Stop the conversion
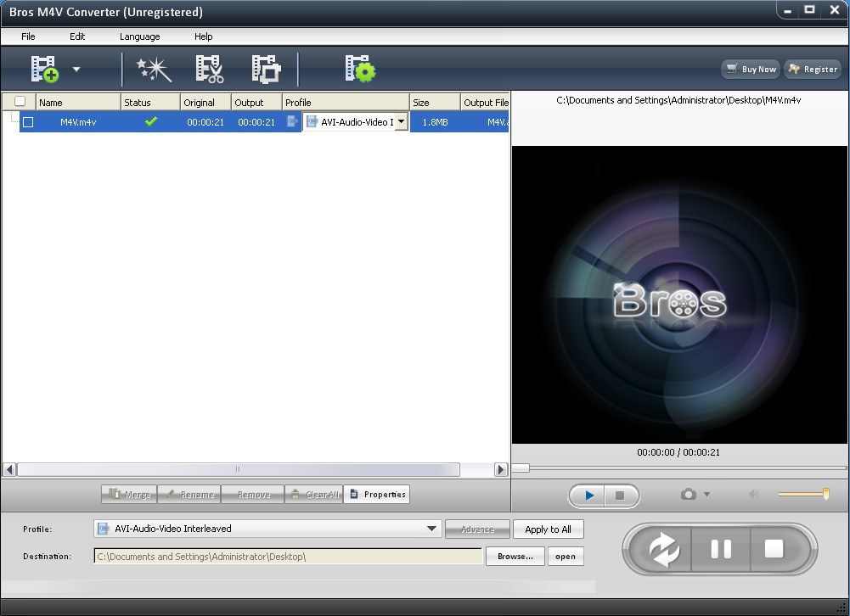The image size is (850, 616). tap(774, 549)
